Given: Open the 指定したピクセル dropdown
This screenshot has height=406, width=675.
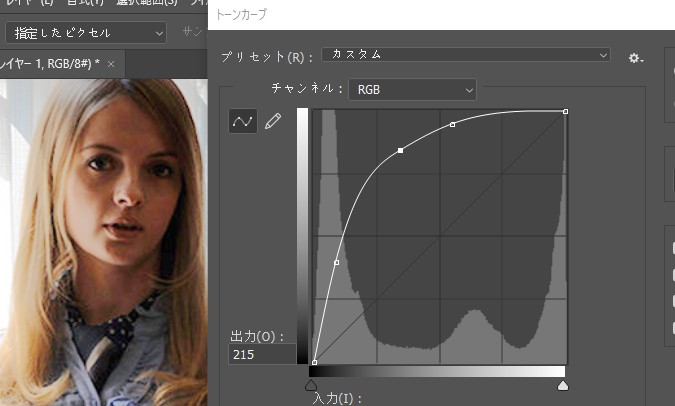Looking at the screenshot, I should pyautogui.click(x=87, y=32).
